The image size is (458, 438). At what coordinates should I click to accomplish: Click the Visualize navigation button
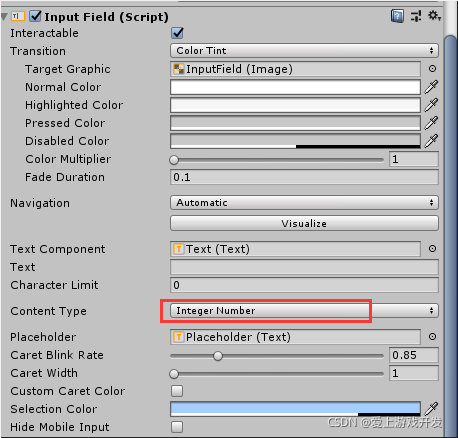click(x=304, y=223)
